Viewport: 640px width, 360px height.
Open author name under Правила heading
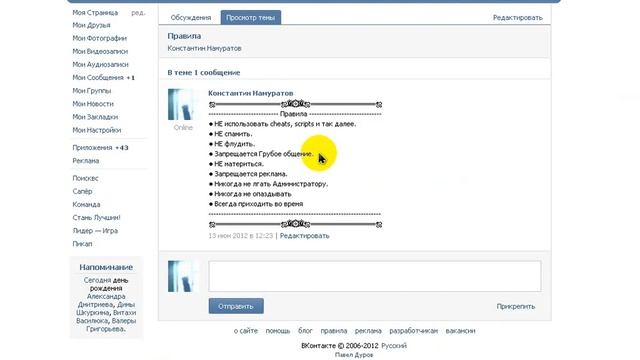coord(204,48)
